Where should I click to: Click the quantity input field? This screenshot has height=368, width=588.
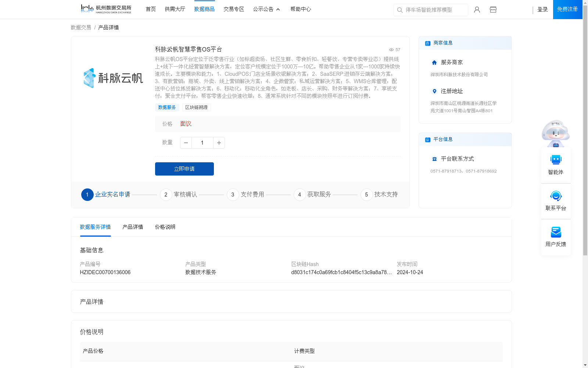coord(202,143)
